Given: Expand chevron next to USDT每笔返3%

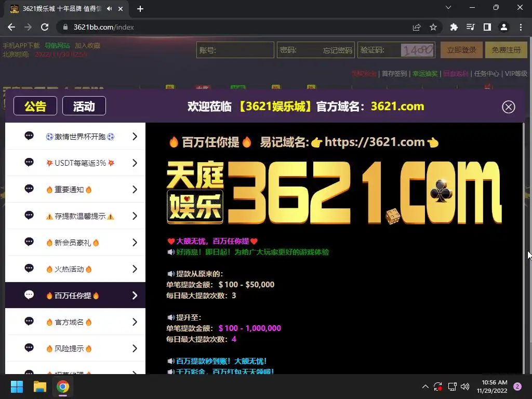Looking at the screenshot, I should tap(135, 163).
